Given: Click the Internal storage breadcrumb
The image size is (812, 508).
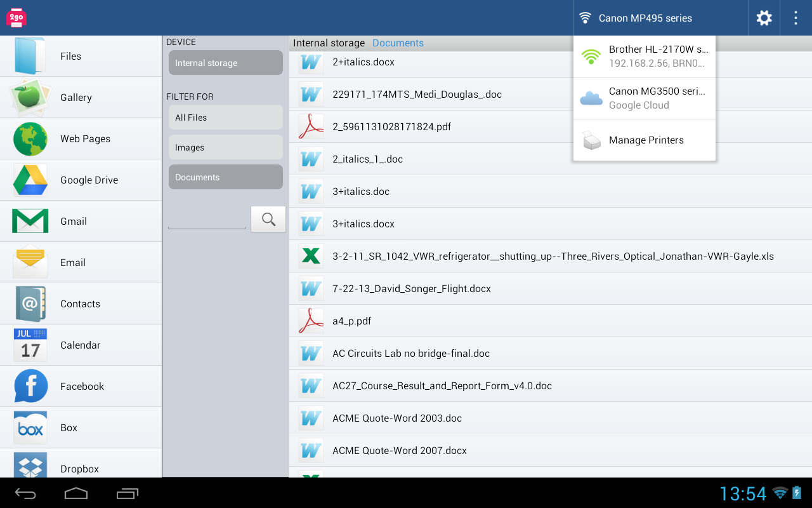Looking at the screenshot, I should [x=329, y=43].
